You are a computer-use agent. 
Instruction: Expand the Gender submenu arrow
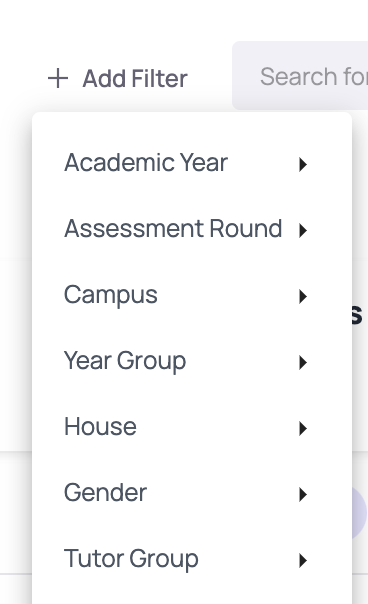point(303,494)
